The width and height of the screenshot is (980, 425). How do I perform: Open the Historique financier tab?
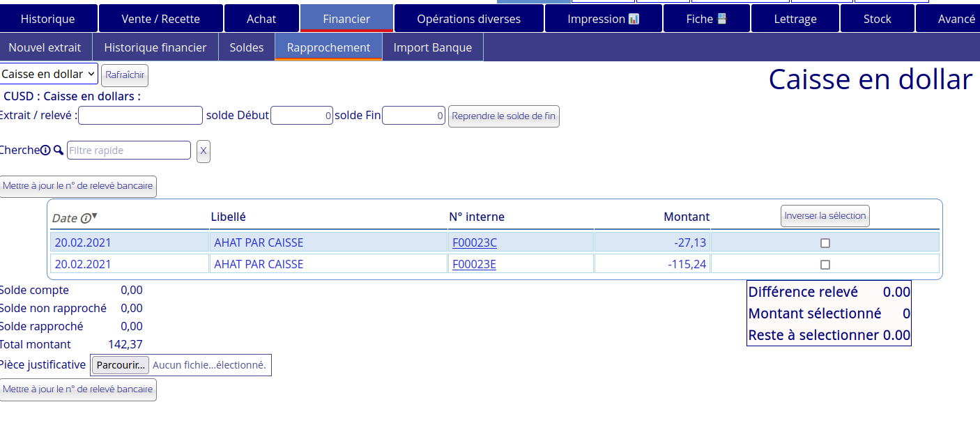(155, 47)
